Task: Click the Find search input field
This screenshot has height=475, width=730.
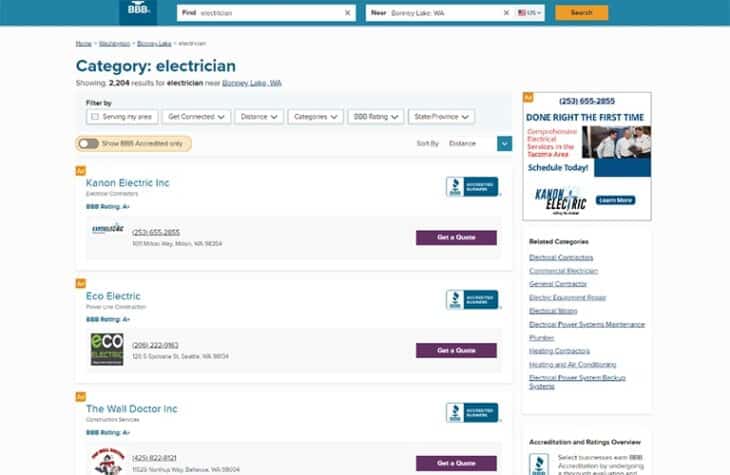Action: click(270, 13)
